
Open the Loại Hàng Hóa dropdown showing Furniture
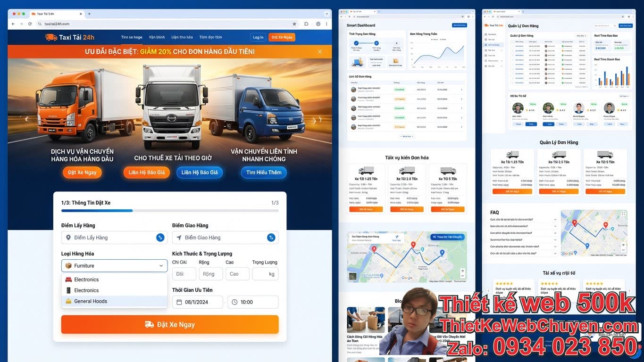tap(114, 265)
